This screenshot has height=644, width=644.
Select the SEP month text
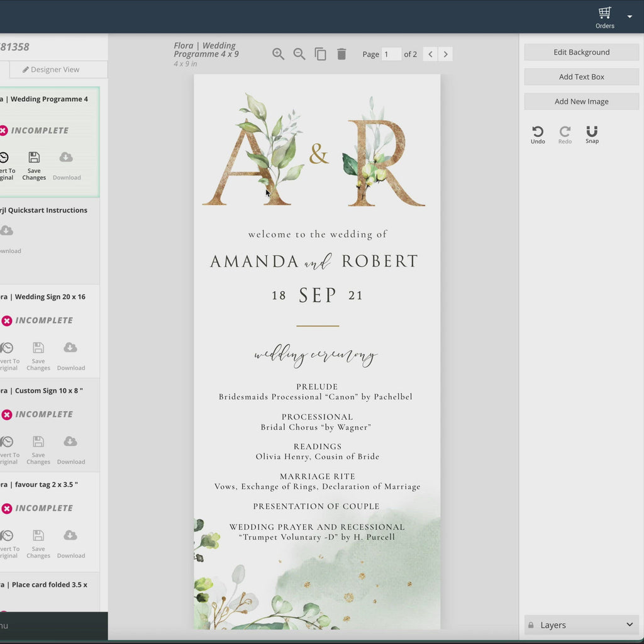[x=318, y=296]
